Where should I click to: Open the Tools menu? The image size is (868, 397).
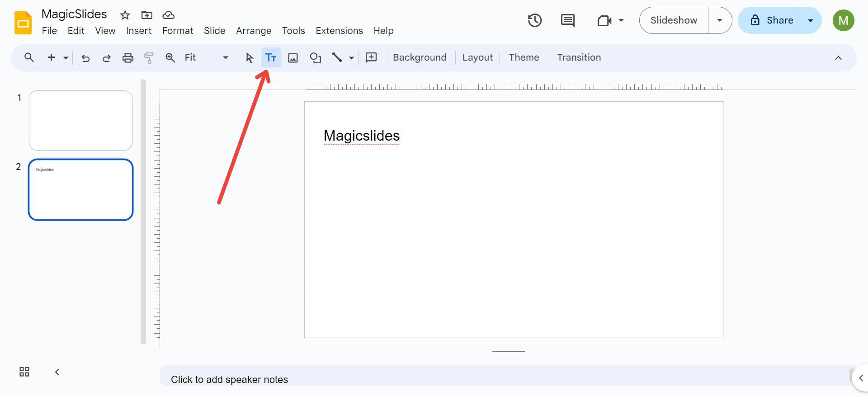point(293,31)
